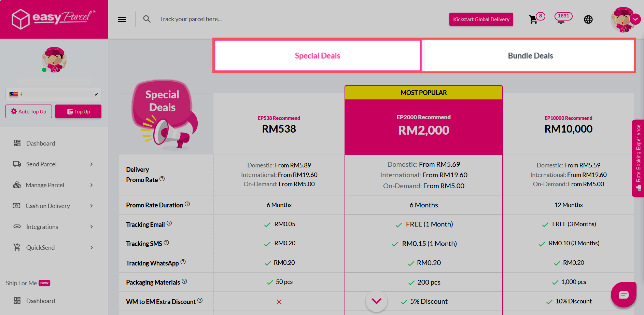Click the easyParcel logo

coord(54,19)
